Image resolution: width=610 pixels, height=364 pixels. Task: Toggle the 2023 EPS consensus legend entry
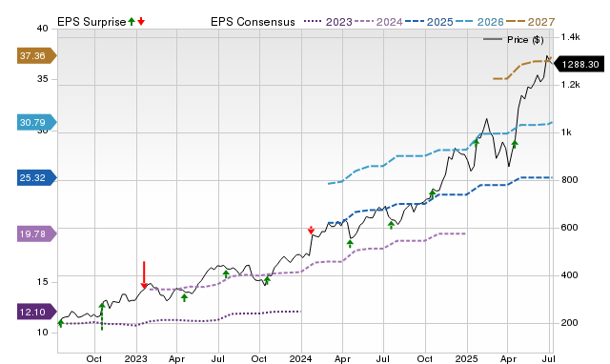point(328,22)
